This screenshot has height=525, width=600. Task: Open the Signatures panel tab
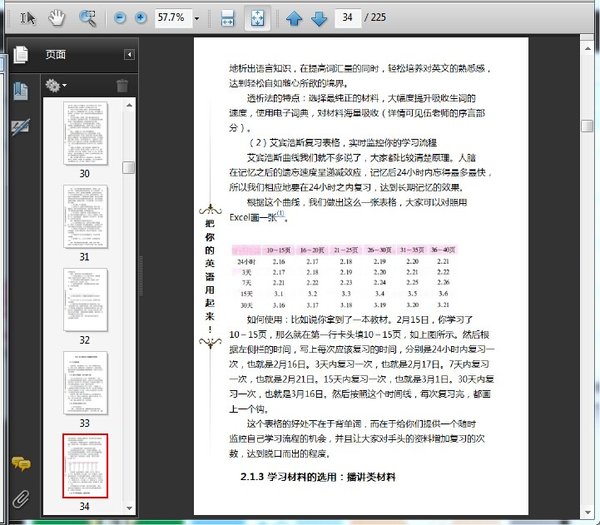pos(20,126)
